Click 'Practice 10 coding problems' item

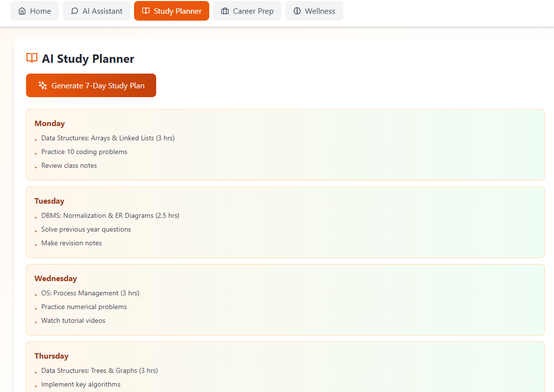pos(84,152)
